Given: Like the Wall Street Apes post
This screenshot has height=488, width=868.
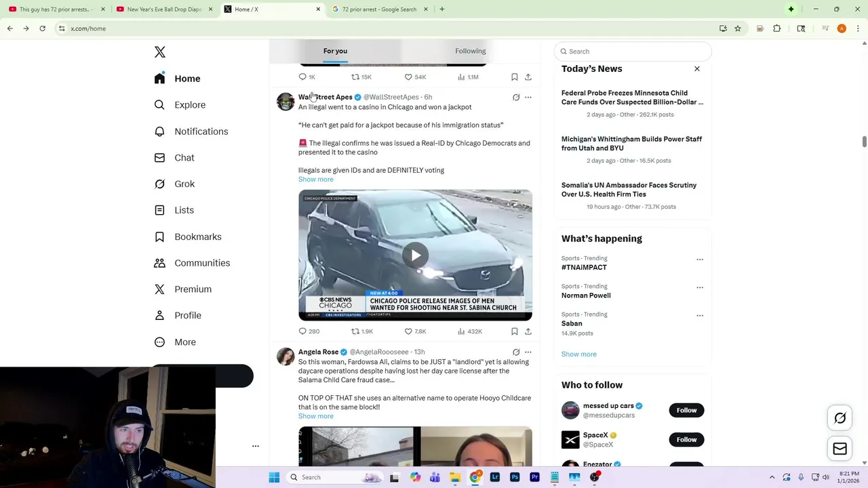Looking at the screenshot, I should (414, 331).
